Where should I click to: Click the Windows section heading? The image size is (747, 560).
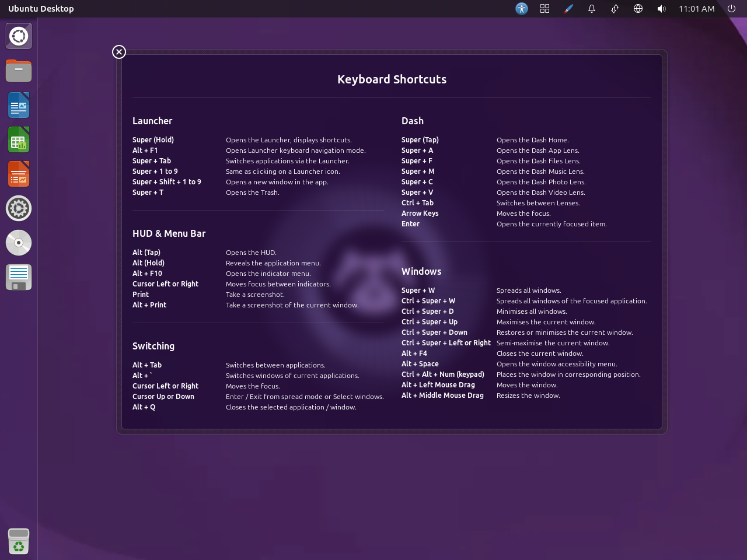pos(421,271)
